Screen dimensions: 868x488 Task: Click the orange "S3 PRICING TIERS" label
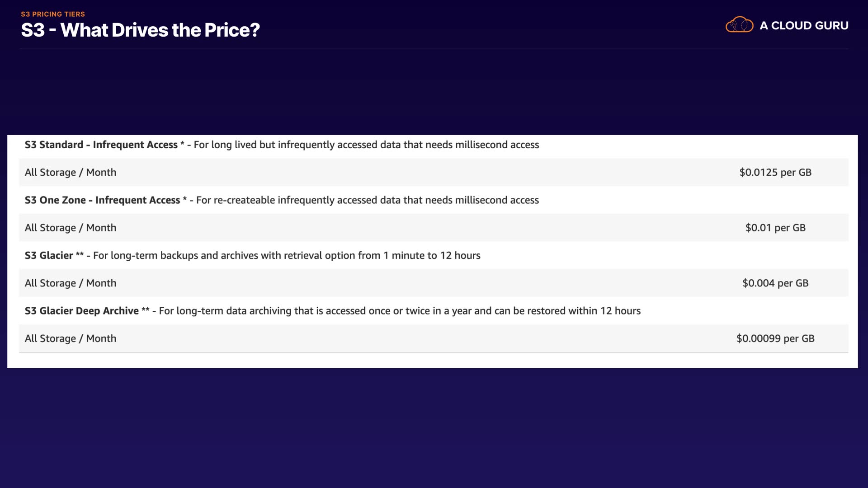point(53,14)
